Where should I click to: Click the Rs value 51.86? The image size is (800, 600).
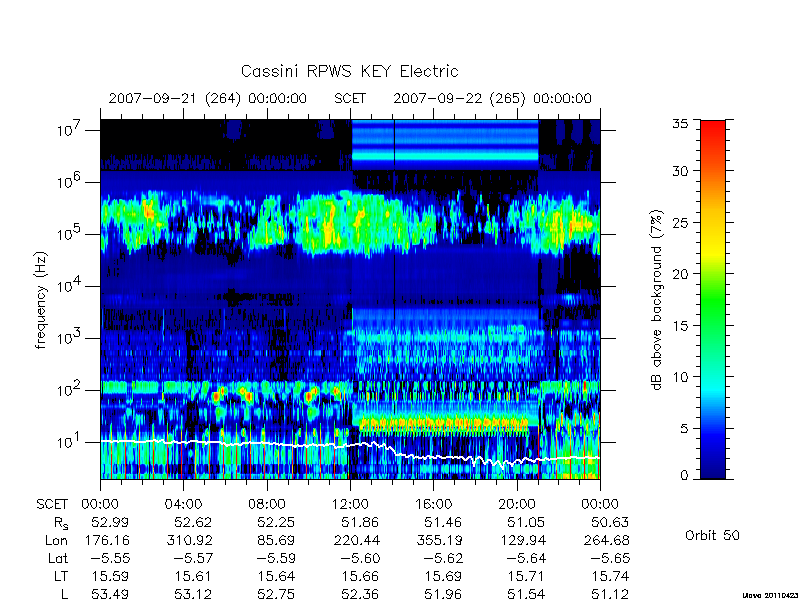coord(360,522)
